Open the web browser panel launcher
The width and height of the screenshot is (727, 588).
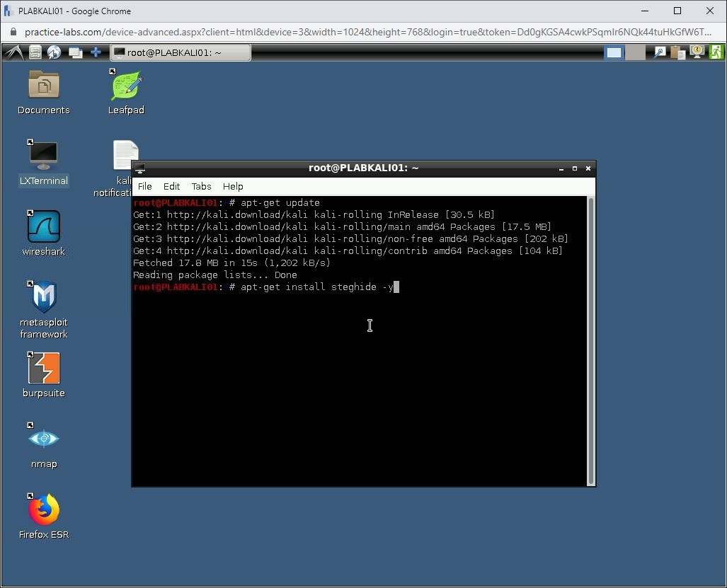[x=54, y=52]
